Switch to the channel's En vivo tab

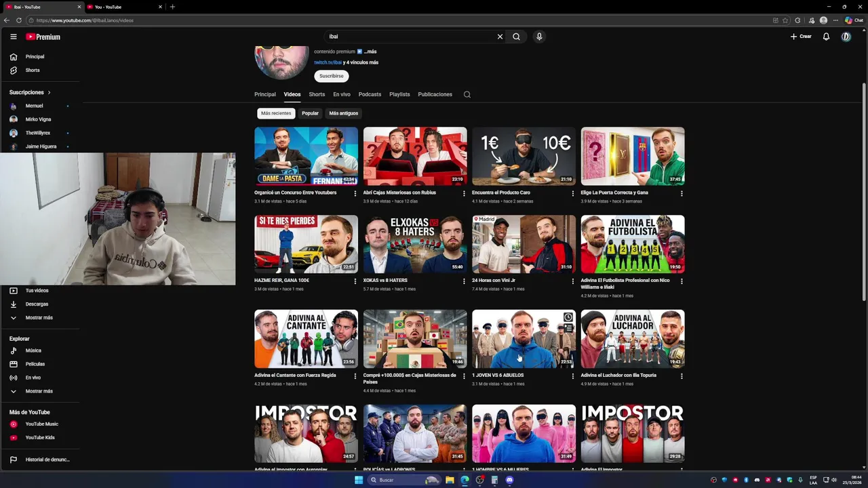pyautogui.click(x=342, y=94)
